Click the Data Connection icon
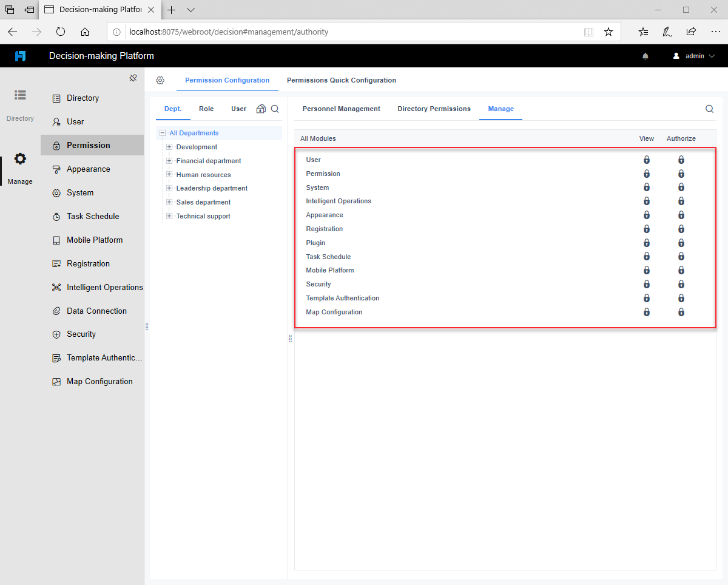Screen dimensions: 728x585 pyautogui.click(x=55, y=311)
